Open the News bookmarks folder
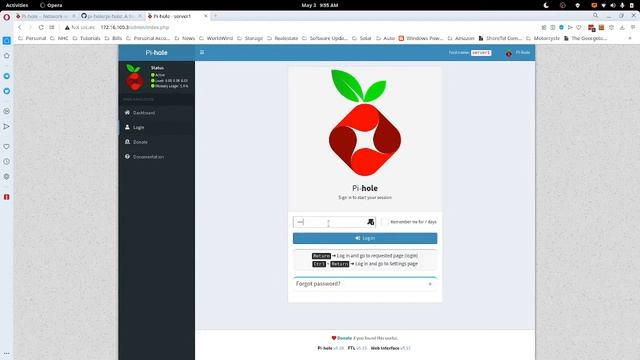 184,38
